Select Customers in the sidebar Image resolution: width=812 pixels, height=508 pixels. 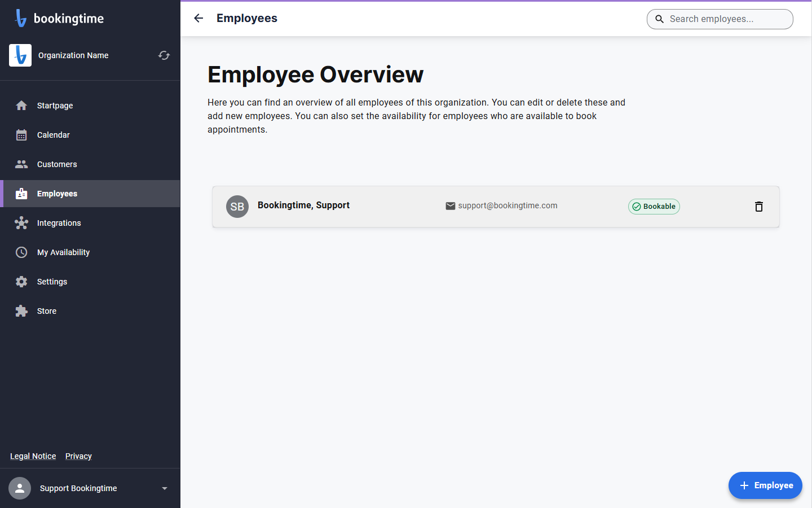tap(90, 164)
